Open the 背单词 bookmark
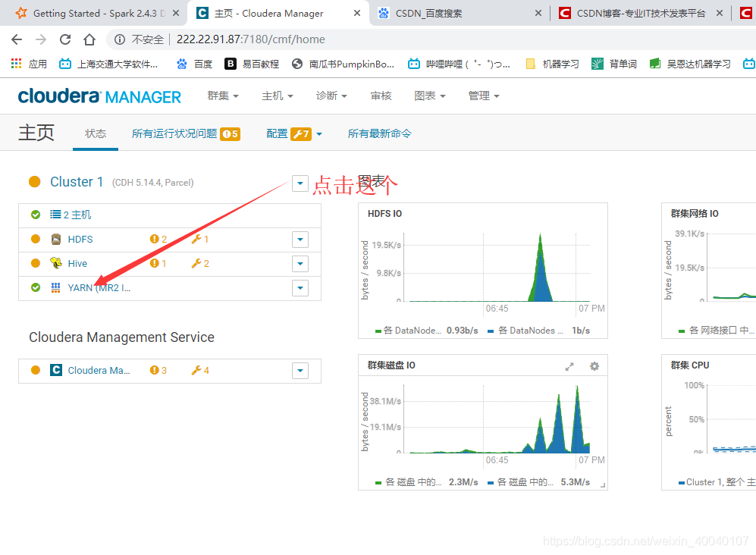756x555 pixels. pos(613,64)
